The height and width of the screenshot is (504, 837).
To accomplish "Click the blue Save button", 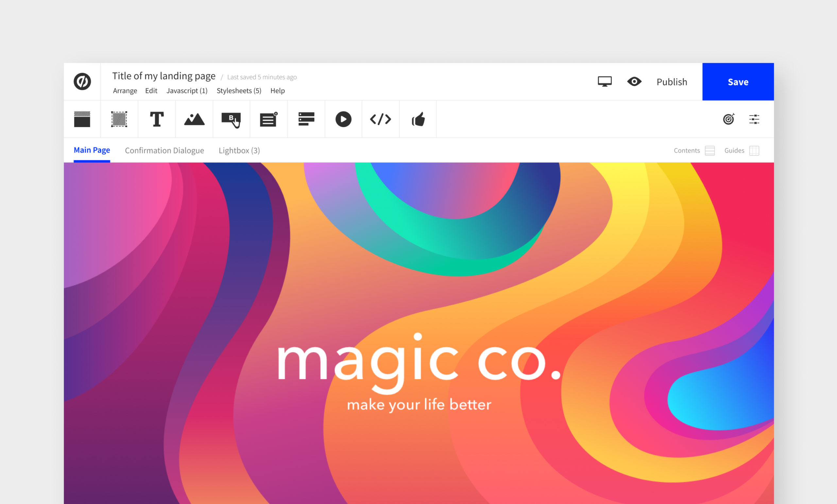I will (738, 82).
